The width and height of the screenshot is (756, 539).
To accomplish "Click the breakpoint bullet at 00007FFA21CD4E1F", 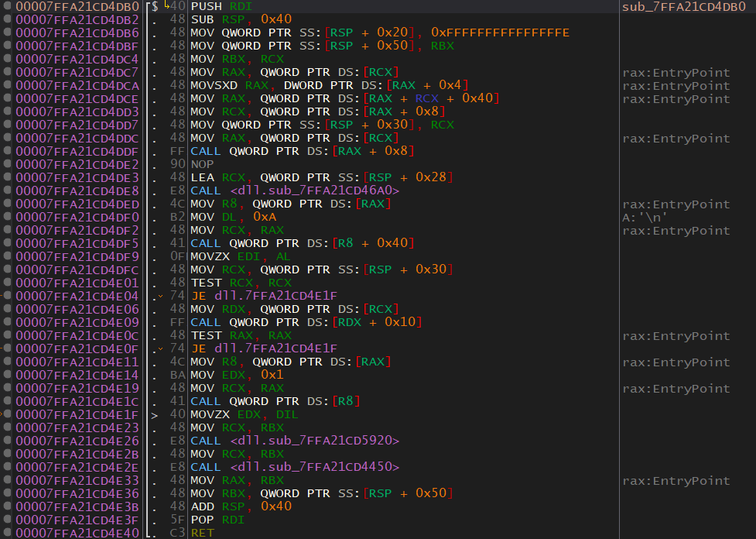I will (x=8, y=415).
